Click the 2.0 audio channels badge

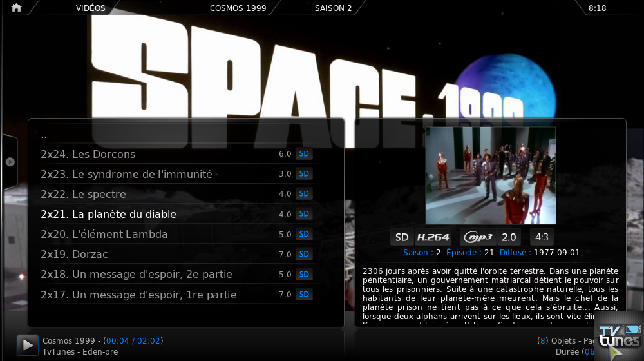(x=509, y=237)
